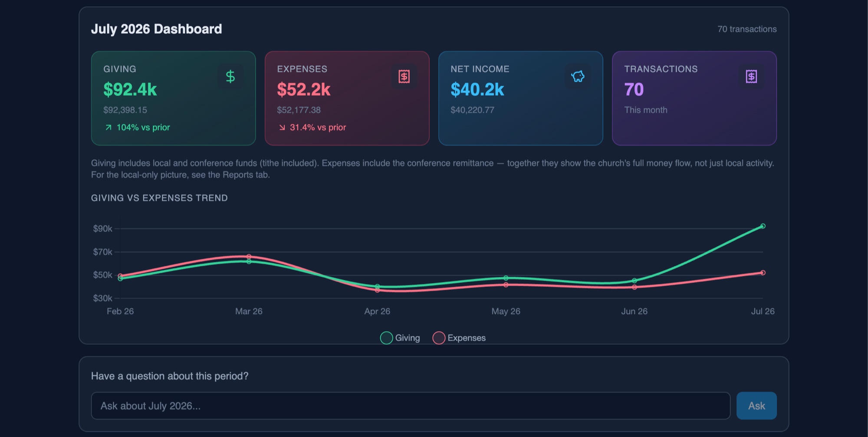868x437 pixels.
Task: Click the $92,398.15 exact giving amount
Action: (125, 110)
